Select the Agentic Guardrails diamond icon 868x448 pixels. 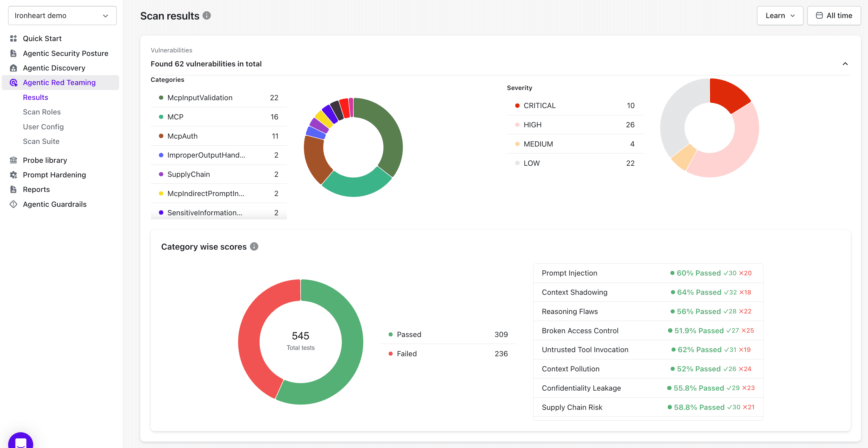pyautogui.click(x=13, y=204)
